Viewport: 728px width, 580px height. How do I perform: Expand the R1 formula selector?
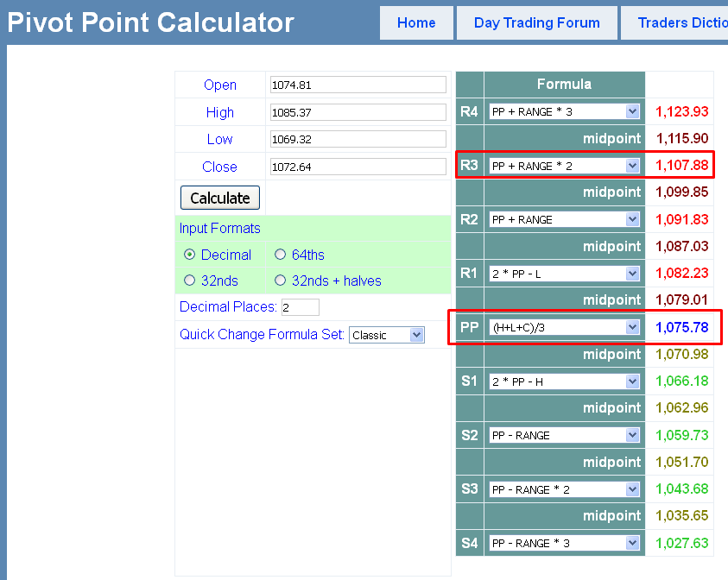tap(564, 274)
